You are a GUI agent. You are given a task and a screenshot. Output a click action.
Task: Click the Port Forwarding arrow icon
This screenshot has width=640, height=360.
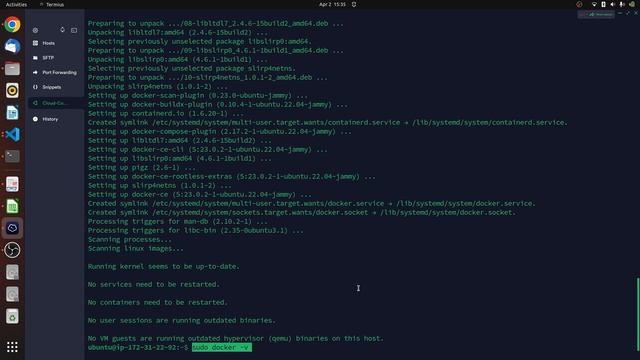tap(36, 72)
